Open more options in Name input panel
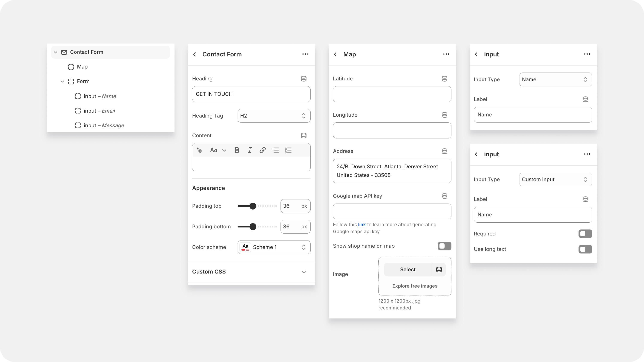The height and width of the screenshot is (362, 644). (587, 54)
